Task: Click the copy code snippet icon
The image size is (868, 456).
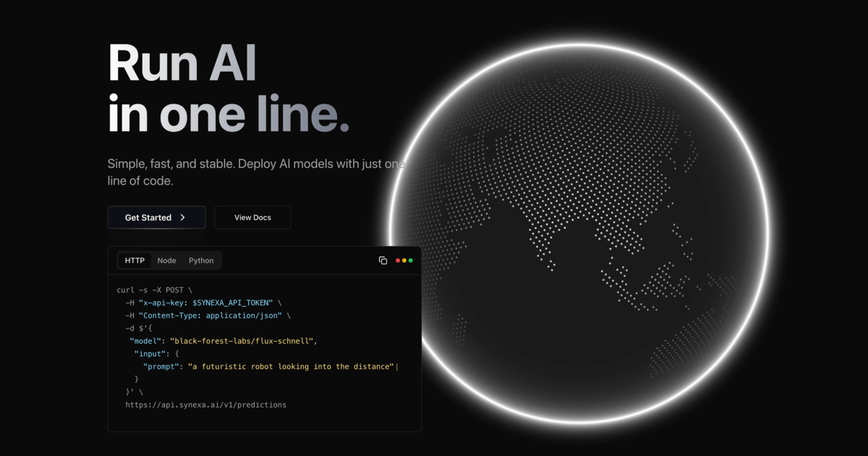Action: [x=383, y=260]
